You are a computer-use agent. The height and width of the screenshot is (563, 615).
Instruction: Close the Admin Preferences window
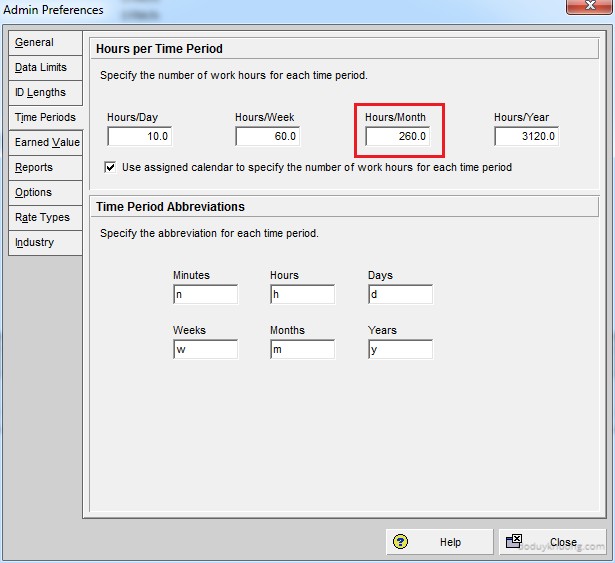pos(589,7)
